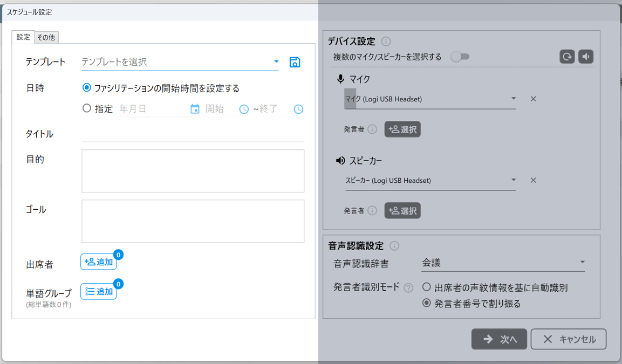Switch to the 設定 tab
Image resolution: width=622 pixels, height=364 pixels.
pos(23,37)
